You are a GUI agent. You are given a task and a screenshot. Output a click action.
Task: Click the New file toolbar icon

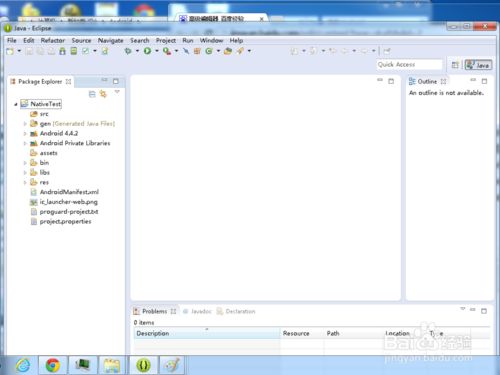[x=10, y=51]
